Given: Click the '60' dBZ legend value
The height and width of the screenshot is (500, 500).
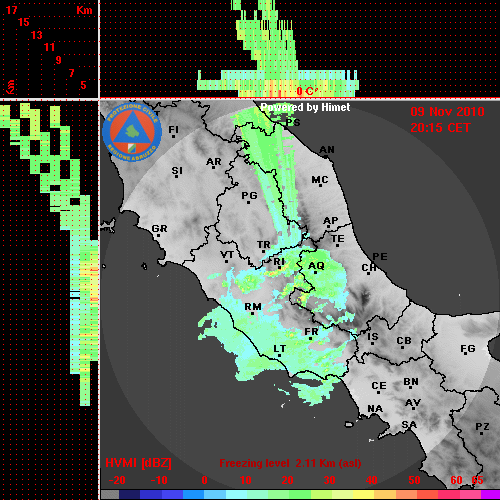Looking at the screenshot, I should (456, 480).
